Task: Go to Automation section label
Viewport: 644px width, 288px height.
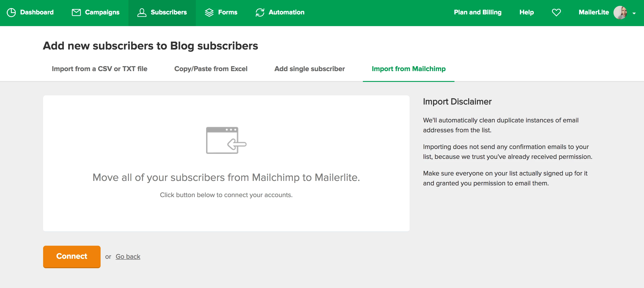Action: [286, 12]
